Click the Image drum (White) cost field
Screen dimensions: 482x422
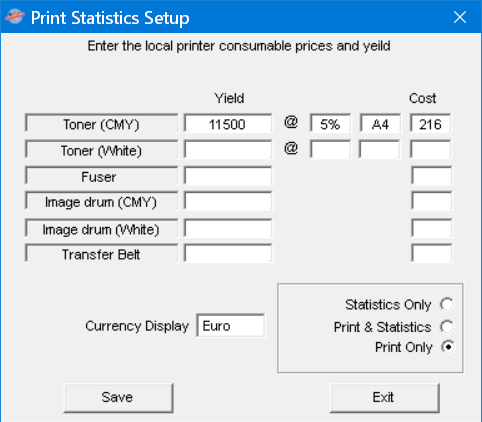click(431, 228)
